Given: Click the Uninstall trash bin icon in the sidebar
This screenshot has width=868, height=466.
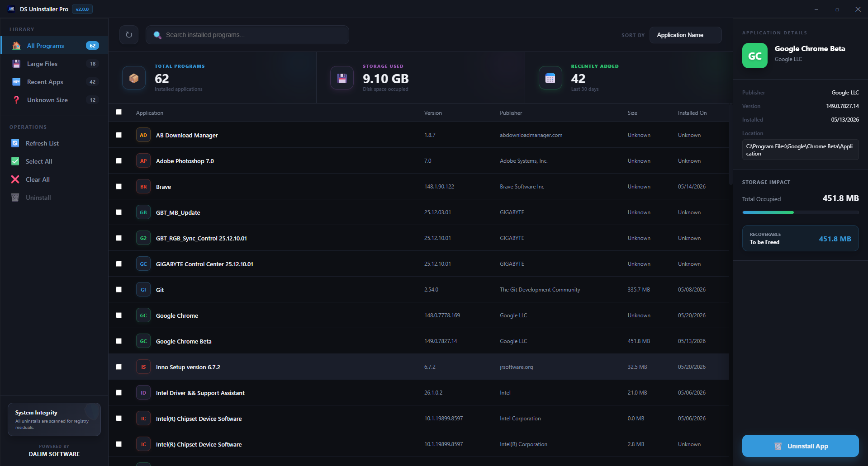Looking at the screenshot, I should tap(15, 198).
